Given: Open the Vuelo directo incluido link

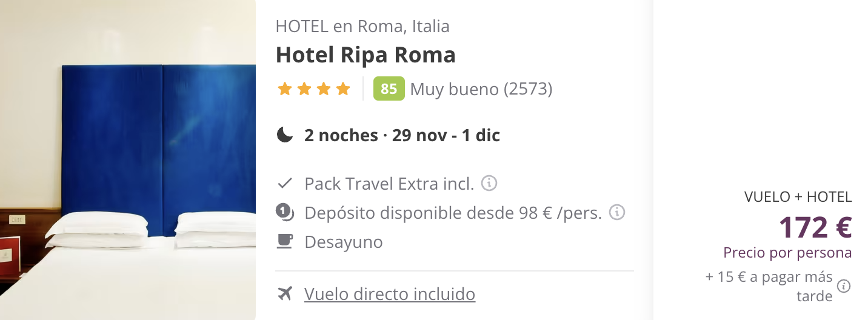Looking at the screenshot, I should click(x=390, y=294).
